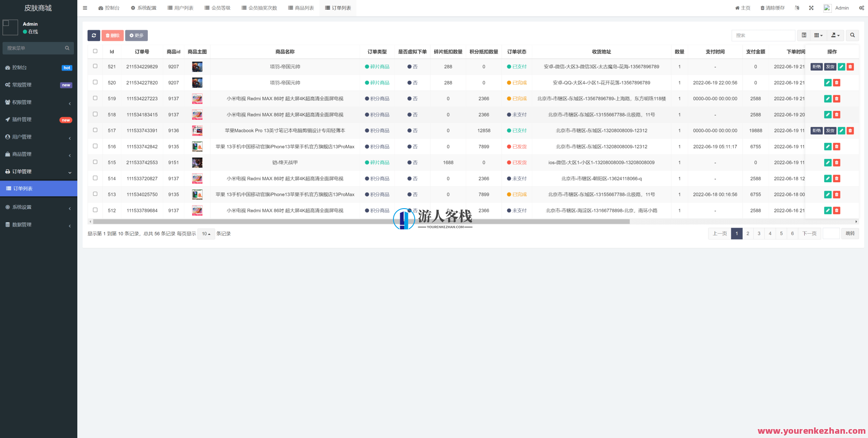Click the 更多 button above the table
The width and height of the screenshot is (868, 438).
point(136,35)
